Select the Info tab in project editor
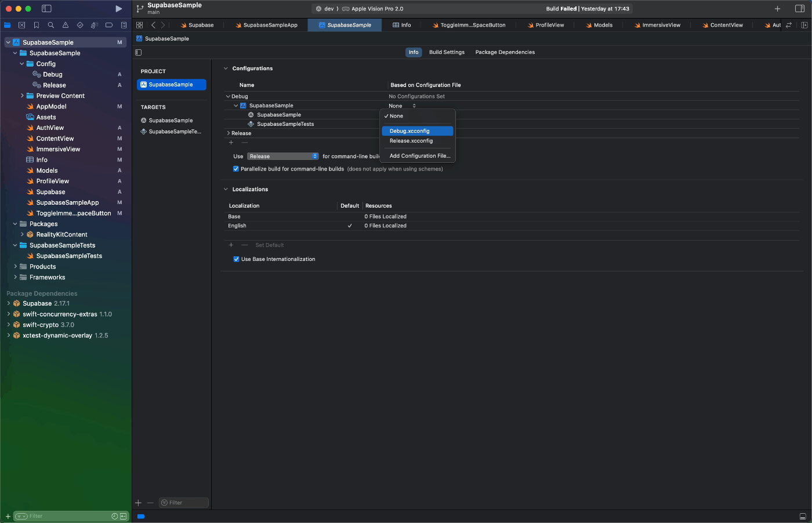Screen dimensions: 812x523 click(x=414, y=52)
